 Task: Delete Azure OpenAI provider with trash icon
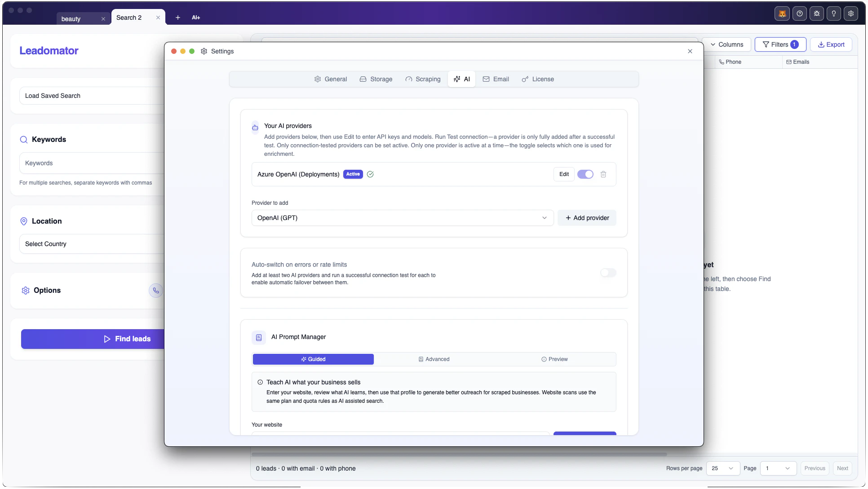pos(603,174)
